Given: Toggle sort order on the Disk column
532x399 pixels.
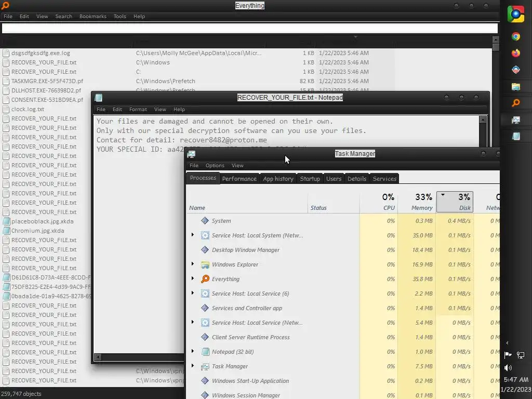Looking at the screenshot, I should click(455, 202).
